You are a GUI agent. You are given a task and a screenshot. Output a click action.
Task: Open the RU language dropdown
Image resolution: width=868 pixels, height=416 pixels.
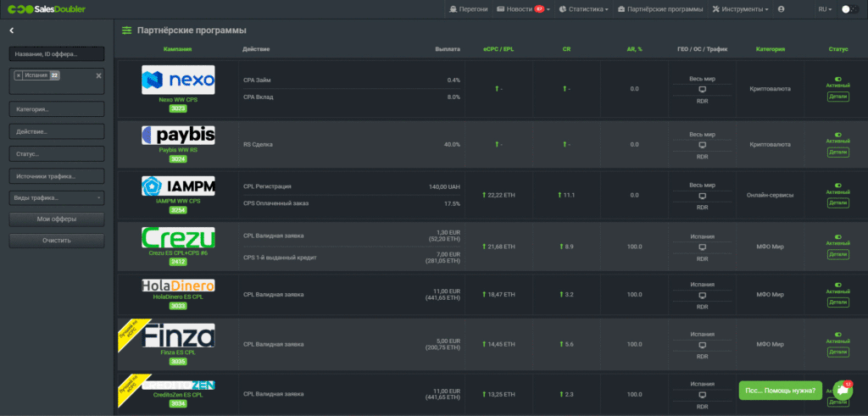point(824,9)
